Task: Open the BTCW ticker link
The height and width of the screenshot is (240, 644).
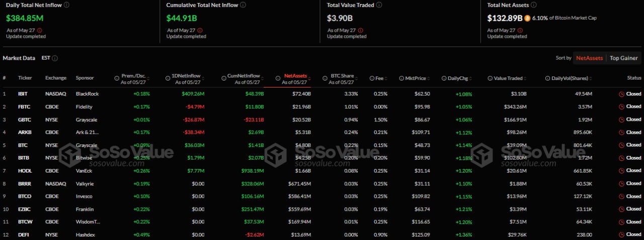Action: pyautogui.click(x=25, y=222)
